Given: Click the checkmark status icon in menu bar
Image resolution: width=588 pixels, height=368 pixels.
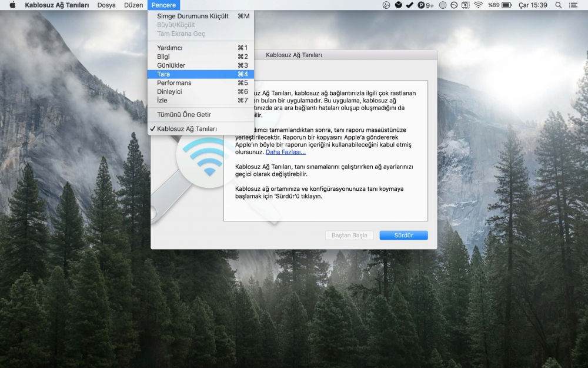Looking at the screenshot, I should [410, 5].
